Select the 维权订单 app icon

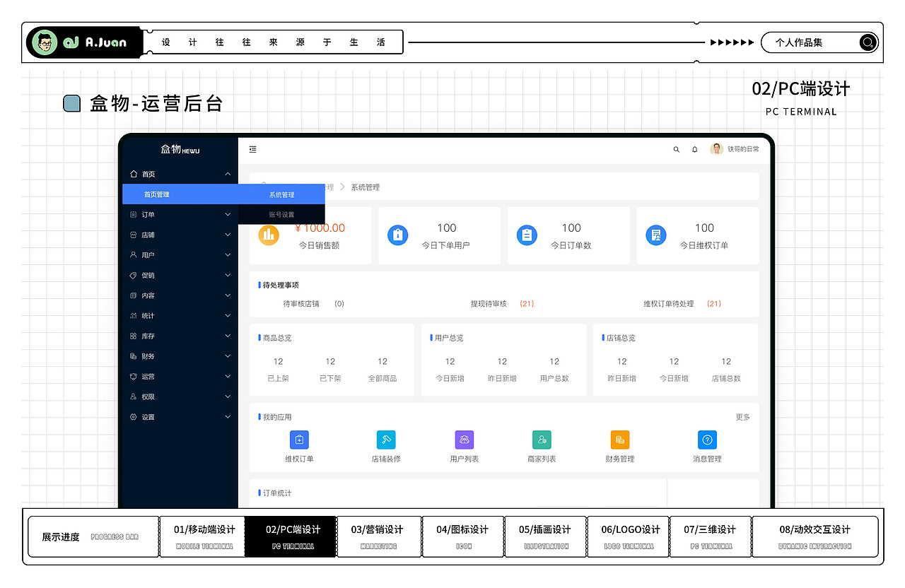click(299, 440)
